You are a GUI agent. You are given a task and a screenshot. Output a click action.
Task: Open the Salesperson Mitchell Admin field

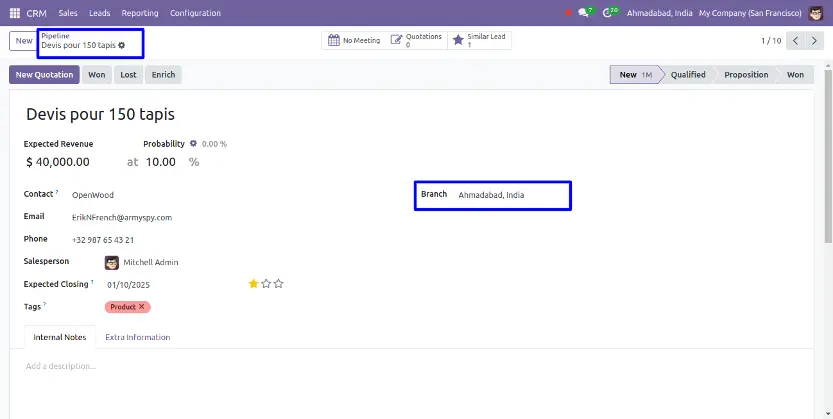pyautogui.click(x=150, y=262)
